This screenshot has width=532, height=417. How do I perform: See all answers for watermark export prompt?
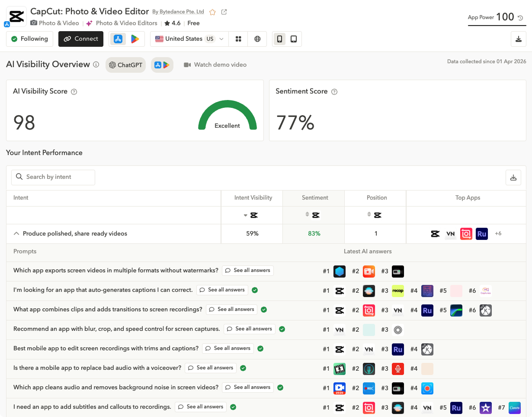248,271
